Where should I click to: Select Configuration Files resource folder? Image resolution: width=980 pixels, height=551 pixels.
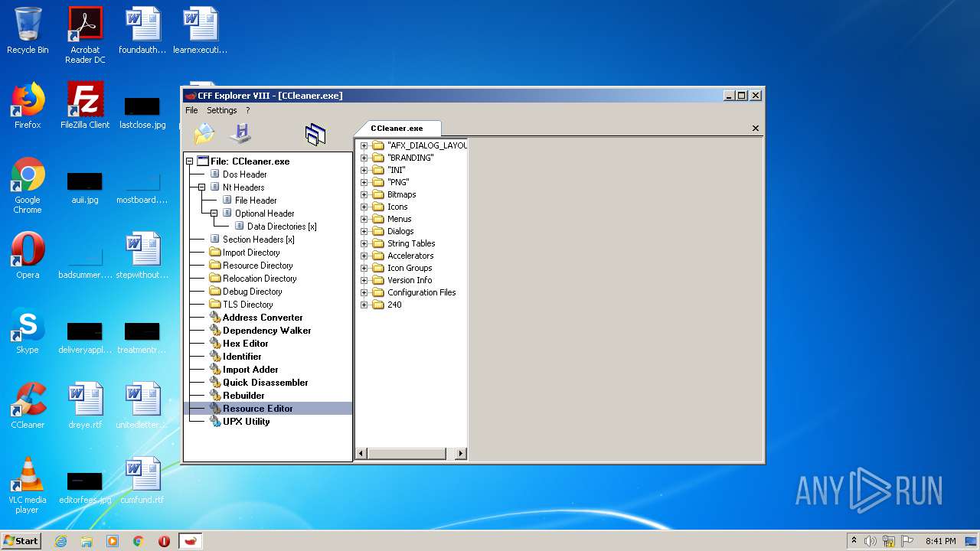pyautogui.click(x=421, y=292)
